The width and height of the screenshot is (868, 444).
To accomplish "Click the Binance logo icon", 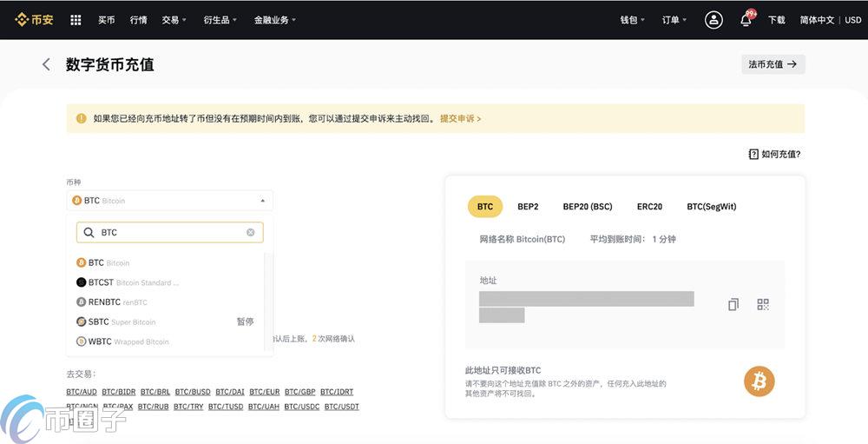I will click(x=22, y=20).
